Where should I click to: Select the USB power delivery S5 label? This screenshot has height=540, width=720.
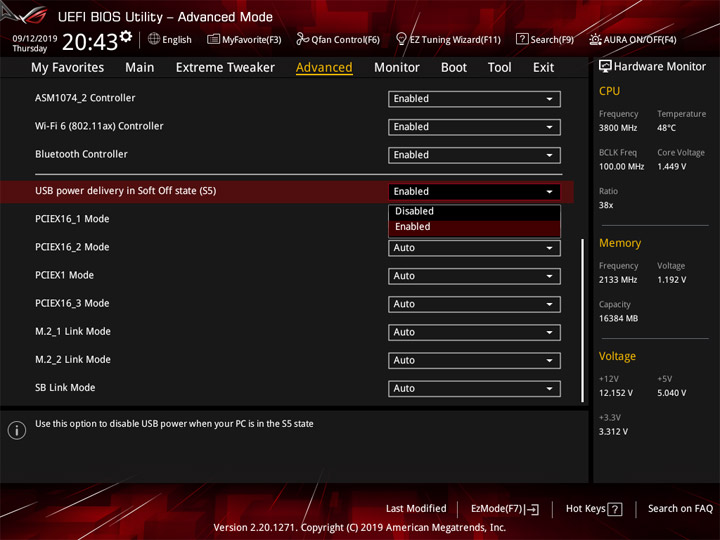[x=125, y=191]
